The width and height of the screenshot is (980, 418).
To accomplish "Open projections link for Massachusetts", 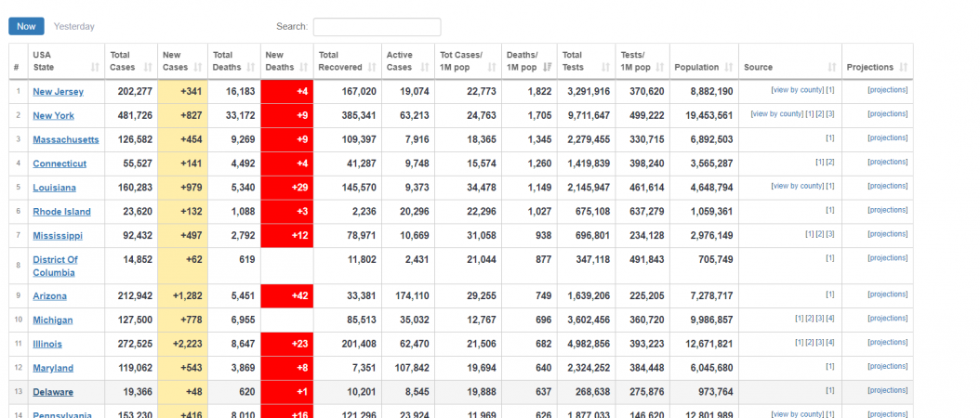I will 888,137.
